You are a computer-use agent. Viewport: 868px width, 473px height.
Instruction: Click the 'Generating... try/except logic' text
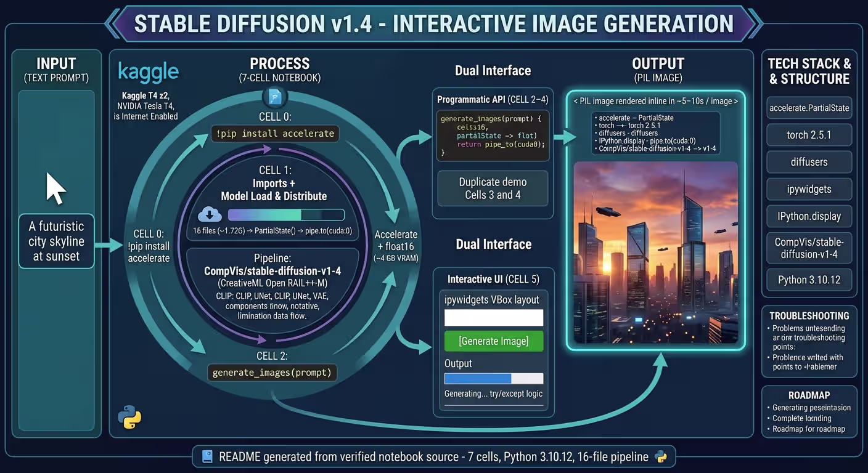pos(493,394)
